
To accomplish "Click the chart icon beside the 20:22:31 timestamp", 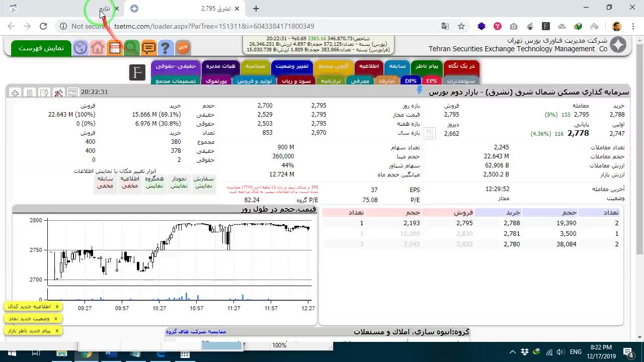I will pos(59,93).
